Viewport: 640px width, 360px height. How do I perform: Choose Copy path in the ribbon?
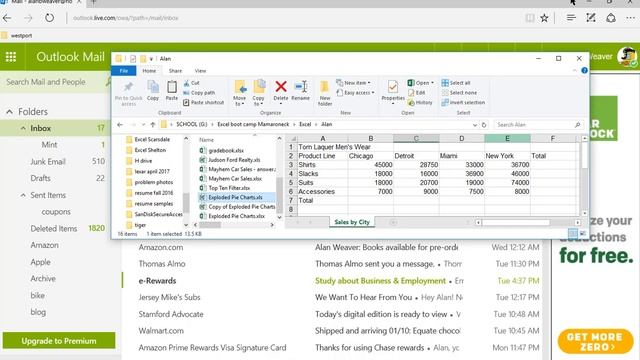click(199, 93)
